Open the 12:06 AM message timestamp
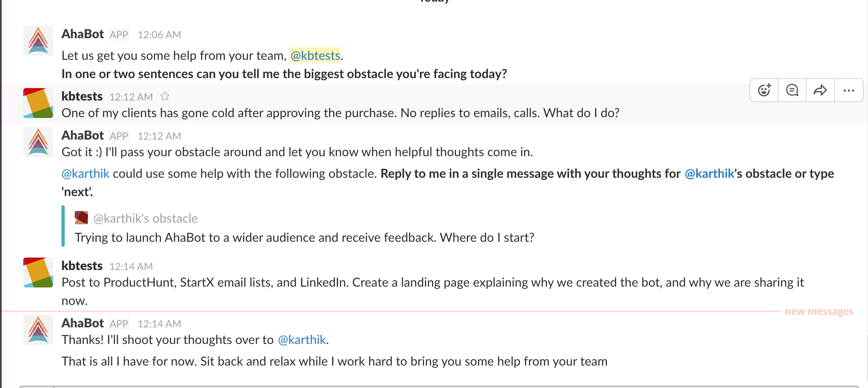This screenshot has width=868, height=388. [159, 35]
